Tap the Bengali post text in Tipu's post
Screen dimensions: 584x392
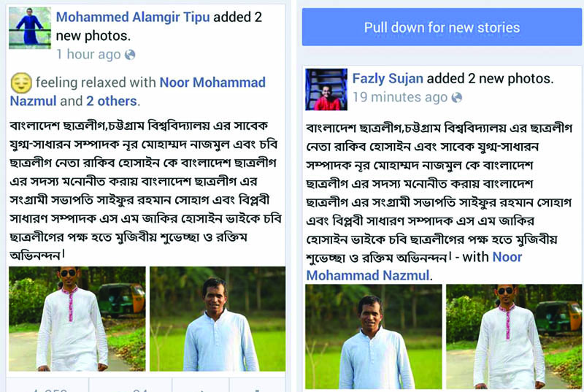(x=145, y=191)
